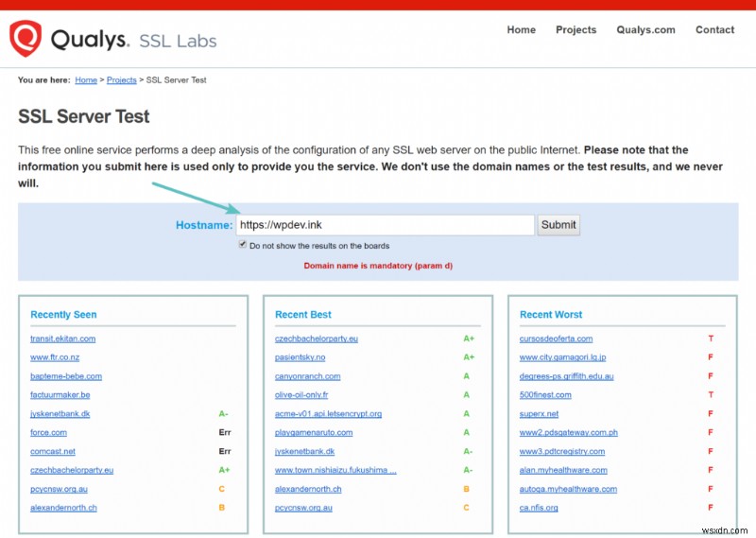This screenshot has width=756, height=538.
Task: Click the SSL Server Test page title
Action: pyautogui.click(x=84, y=116)
